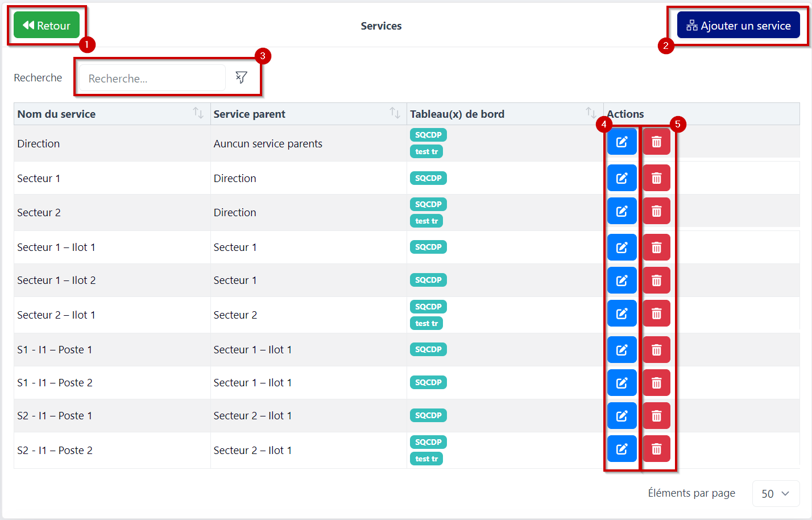Edit the Direction service
This screenshot has height=520, width=812.
point(622,141)
